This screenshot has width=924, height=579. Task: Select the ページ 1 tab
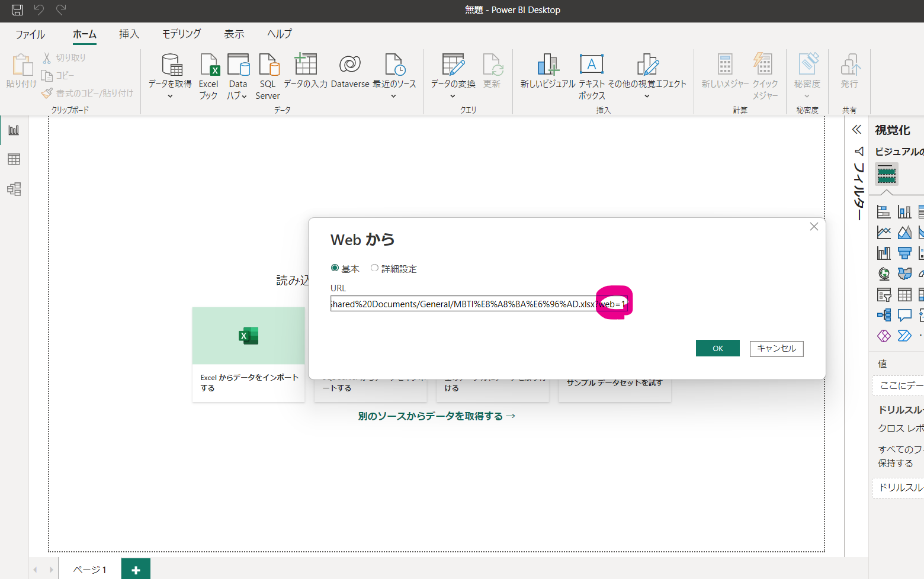90,570
